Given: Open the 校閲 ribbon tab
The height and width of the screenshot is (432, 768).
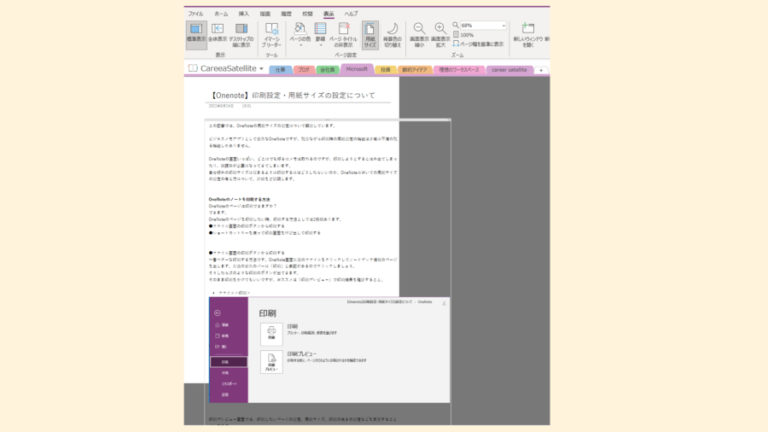Looking at the screenshot, I should pyautogui.click(x=307, y=14).
